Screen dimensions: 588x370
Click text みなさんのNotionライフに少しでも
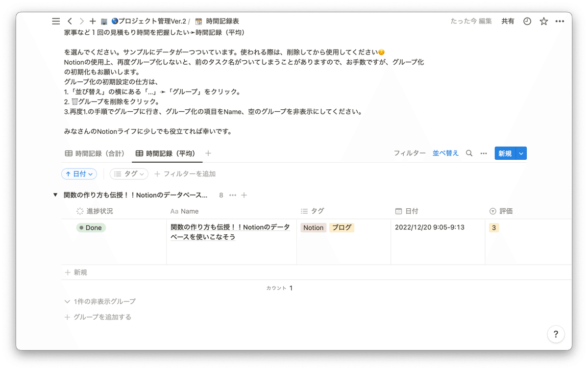point(147,131)
